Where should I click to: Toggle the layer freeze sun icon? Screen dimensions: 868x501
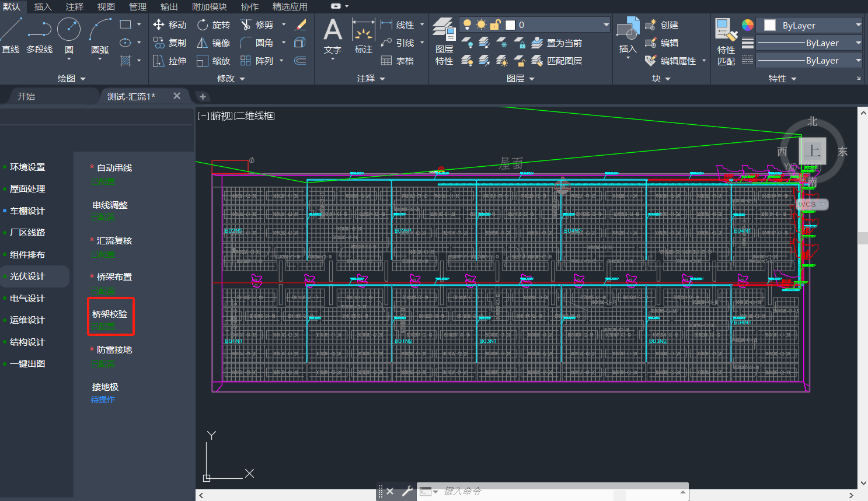pos(481,24)
